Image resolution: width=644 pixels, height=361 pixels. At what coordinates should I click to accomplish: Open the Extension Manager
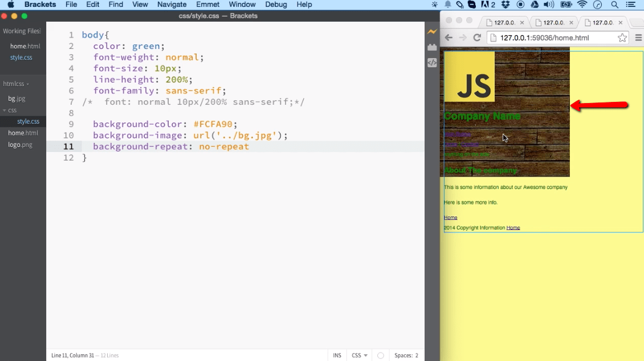coord(432,48)
